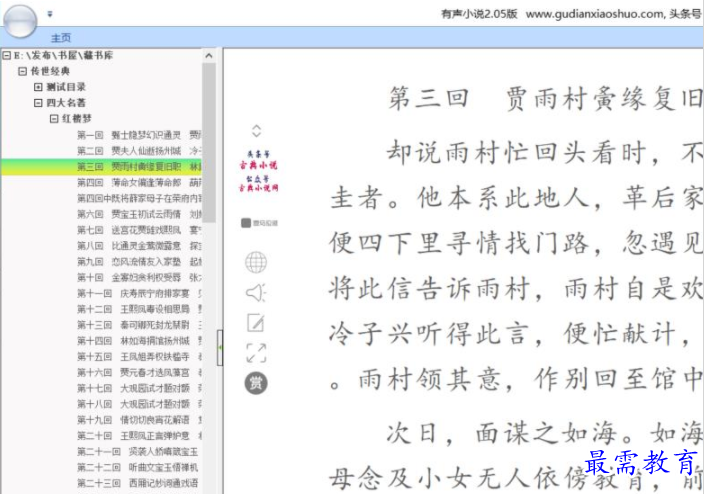Open chapter 第十七回 大观园试才题对额
Image resolution: width=706 pixels, height=494 pixels.
pyautogui.click(x=139, y=388)
